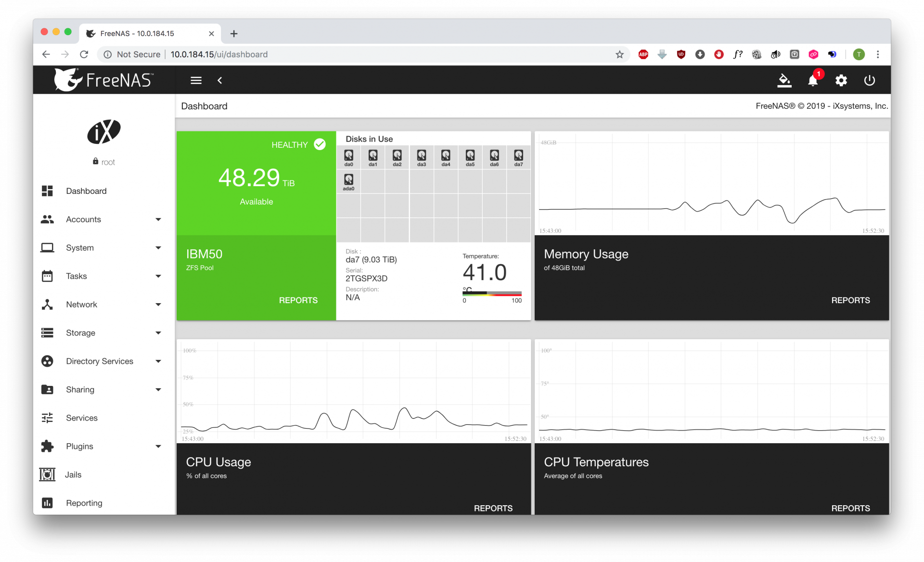924x562 pixels.
Task: Select the FreeNAS browser tab
Action: [150, 33]
